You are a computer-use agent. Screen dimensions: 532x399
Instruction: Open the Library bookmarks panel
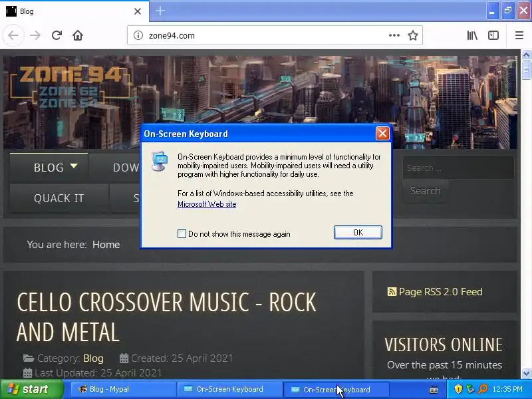click(472, 35)
